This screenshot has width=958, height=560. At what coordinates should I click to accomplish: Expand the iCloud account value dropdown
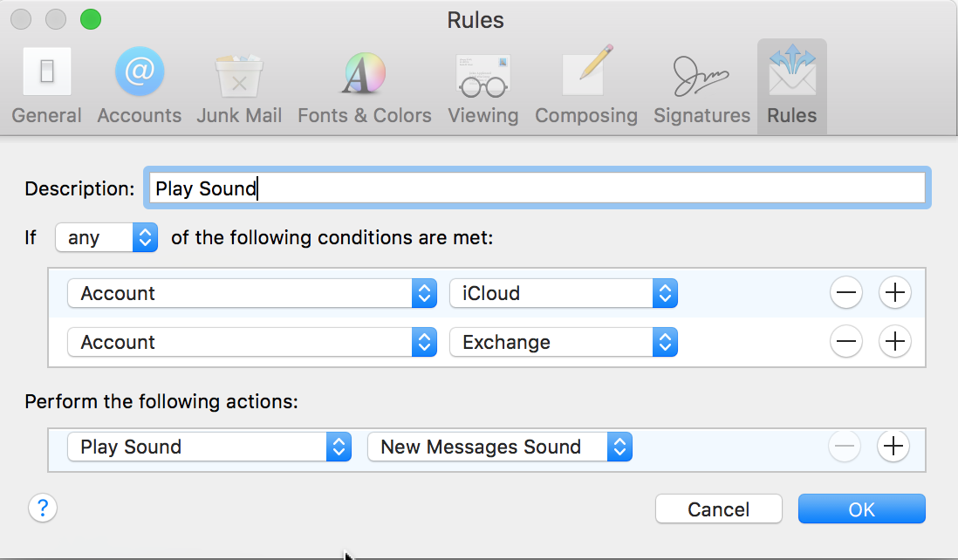coord(564,294)
